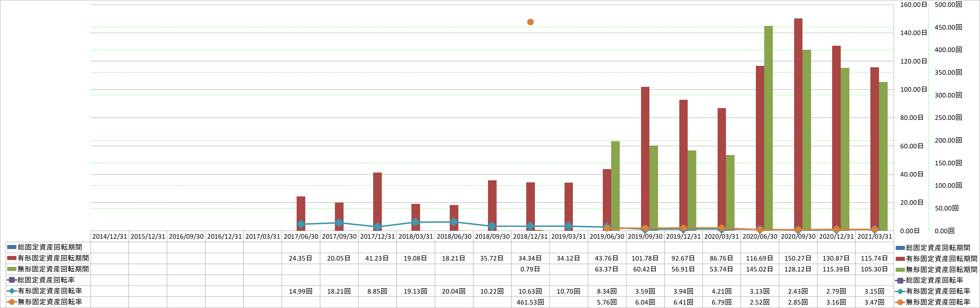Screen dimensions: 980x308
Task: Click the date header 2019/12/31
Action: tap(683, 236)
